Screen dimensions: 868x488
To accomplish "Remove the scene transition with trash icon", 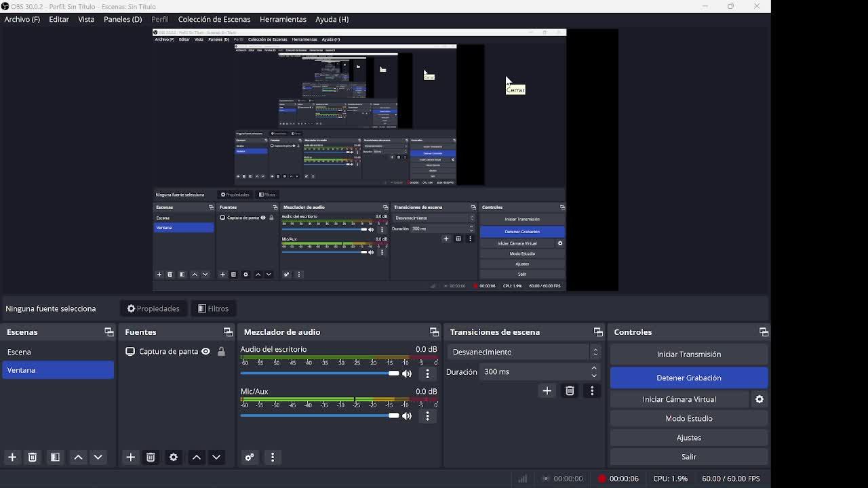I will click(x=570, y=391).
